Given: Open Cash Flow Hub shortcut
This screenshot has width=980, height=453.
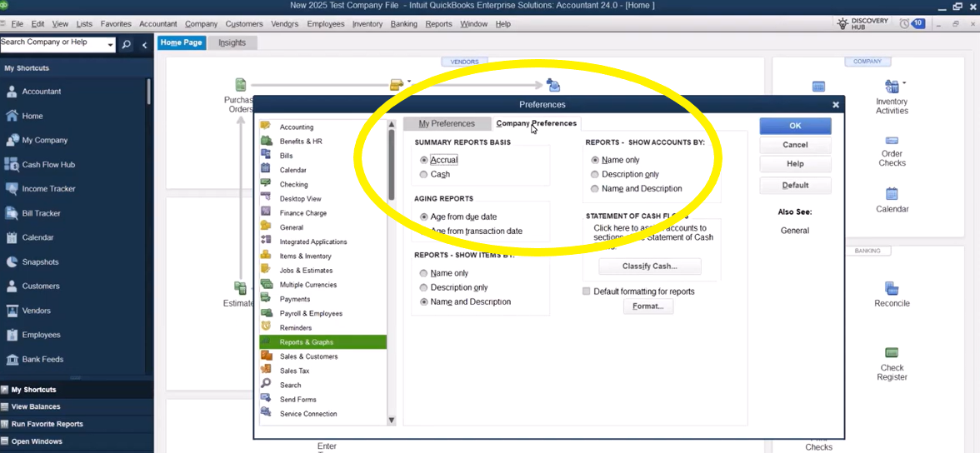Looking at the screenshot, I should click(48, 165).
